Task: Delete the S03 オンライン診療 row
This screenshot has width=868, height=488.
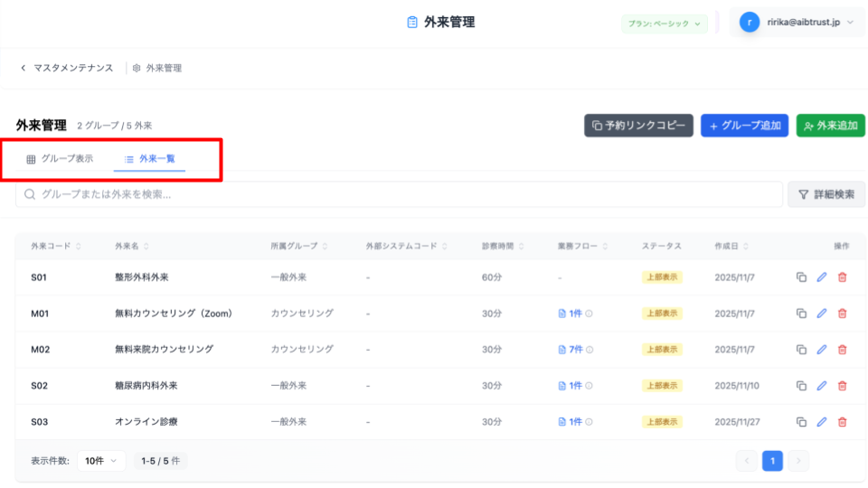Action: [x=843, y=422]
